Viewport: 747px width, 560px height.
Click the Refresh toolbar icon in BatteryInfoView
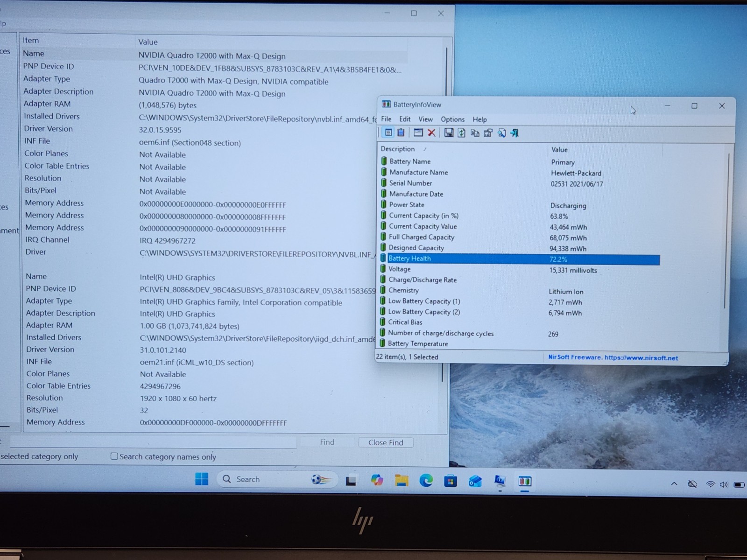click(x=461, y=133)
